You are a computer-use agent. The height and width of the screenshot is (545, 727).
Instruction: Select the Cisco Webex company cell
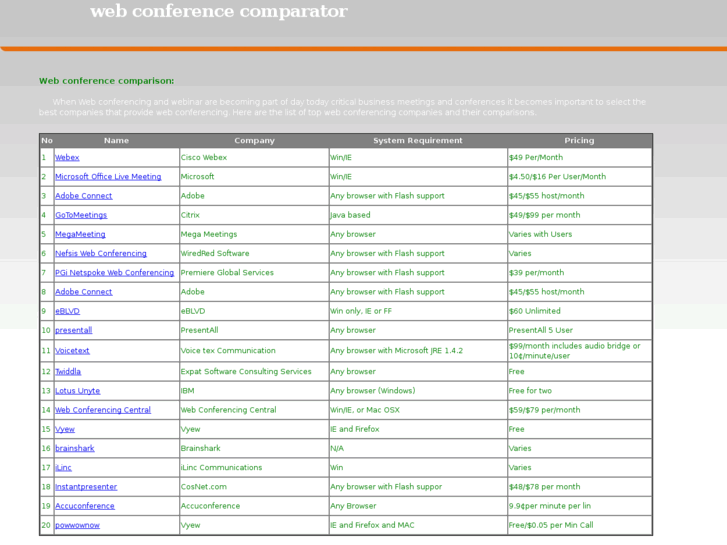click(254, 158)
